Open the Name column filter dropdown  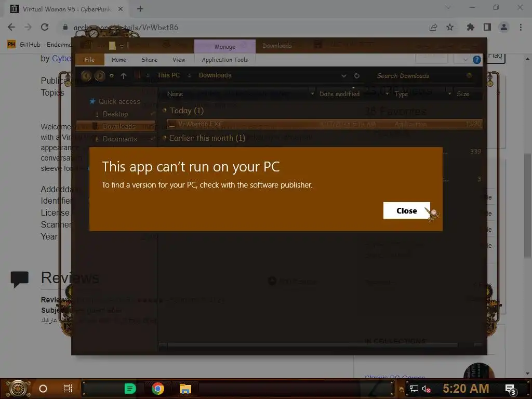312,94
